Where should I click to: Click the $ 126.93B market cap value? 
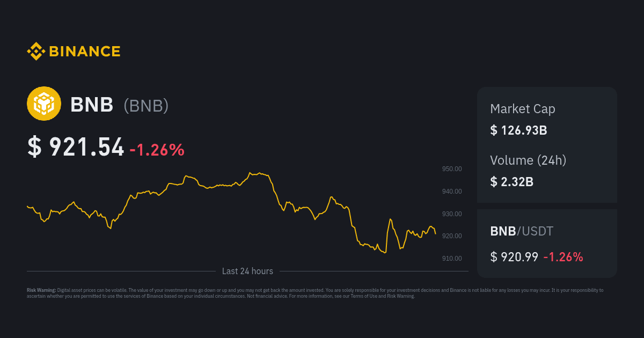point(518,130)
